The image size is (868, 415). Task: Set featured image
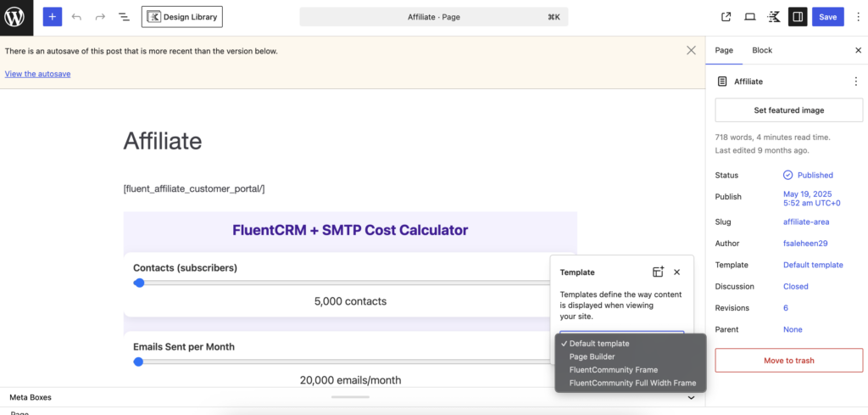[789, 110]
